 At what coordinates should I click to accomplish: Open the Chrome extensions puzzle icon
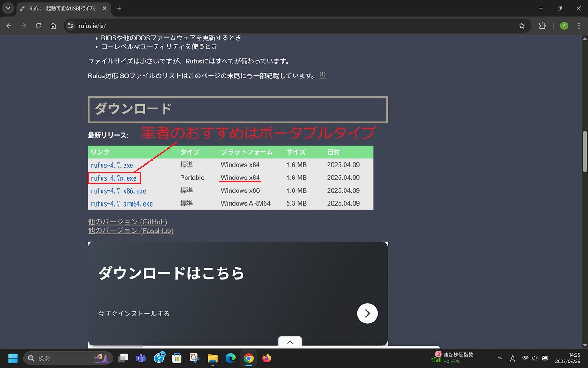tap(543, 26)
